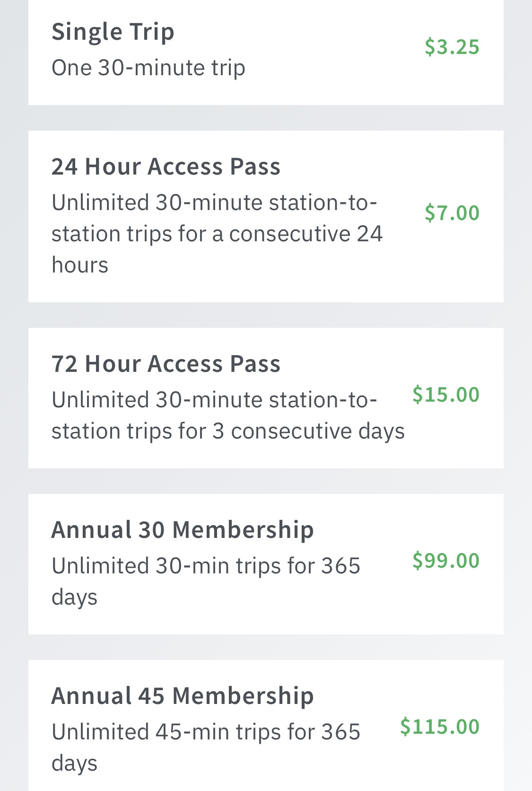Tap the $115.00 price label
This screenshot has height=791, width=532.
point(439,727)
